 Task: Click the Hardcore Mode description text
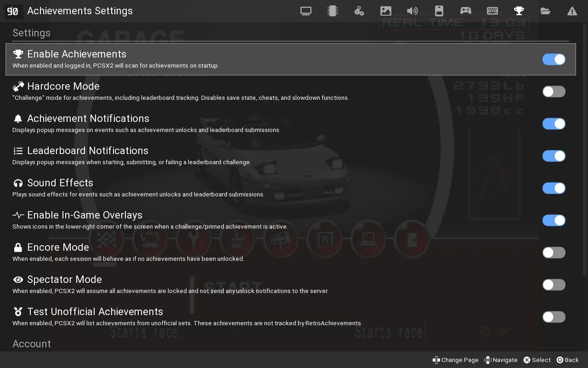[181, 98]
